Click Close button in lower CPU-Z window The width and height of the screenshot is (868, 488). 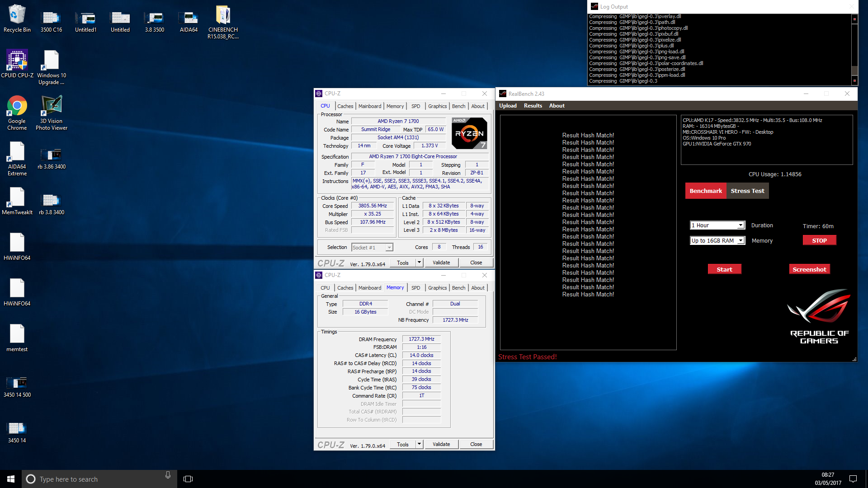pyautogui.click(x=476, y=444)
